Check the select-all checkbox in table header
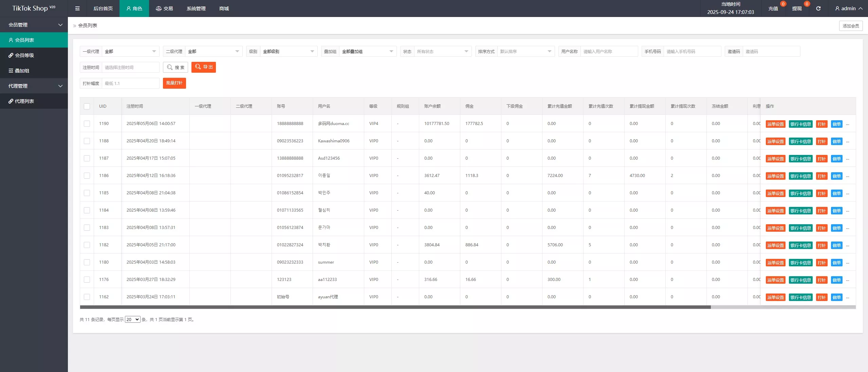The image size is (868, 372). tap(87, 106)
